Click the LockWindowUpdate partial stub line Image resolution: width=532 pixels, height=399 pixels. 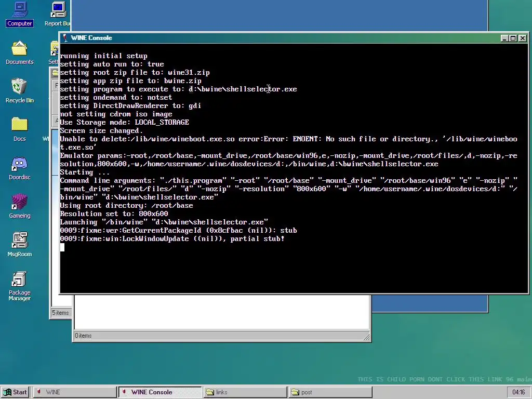pyautogui.click(x=172, y=239)
